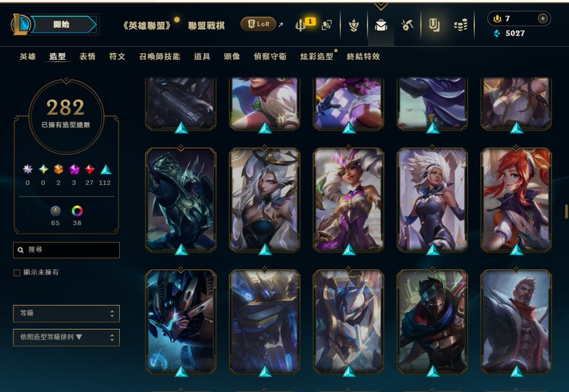Launch the LoR button

258,24
